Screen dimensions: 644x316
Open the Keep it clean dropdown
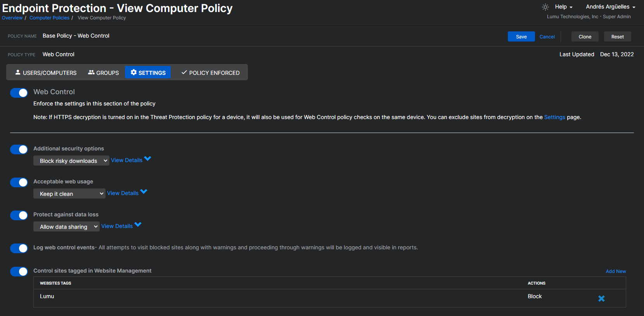coord(69,194)
